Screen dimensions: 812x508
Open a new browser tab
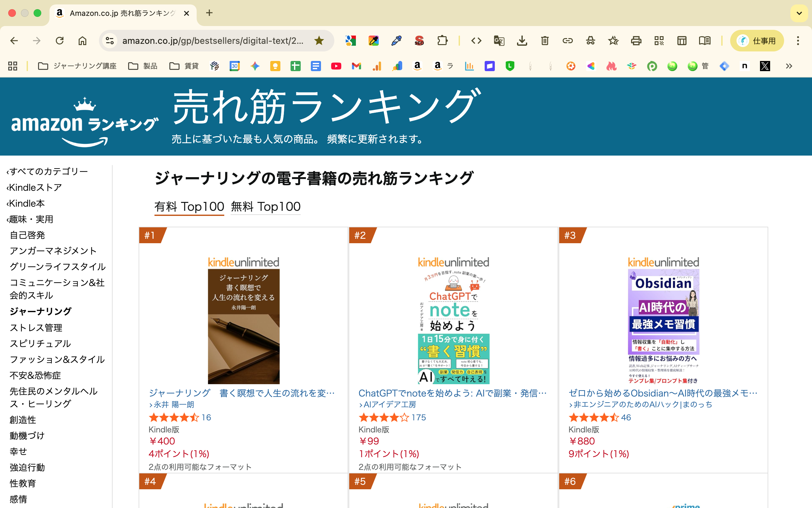(x=209, y=13)
